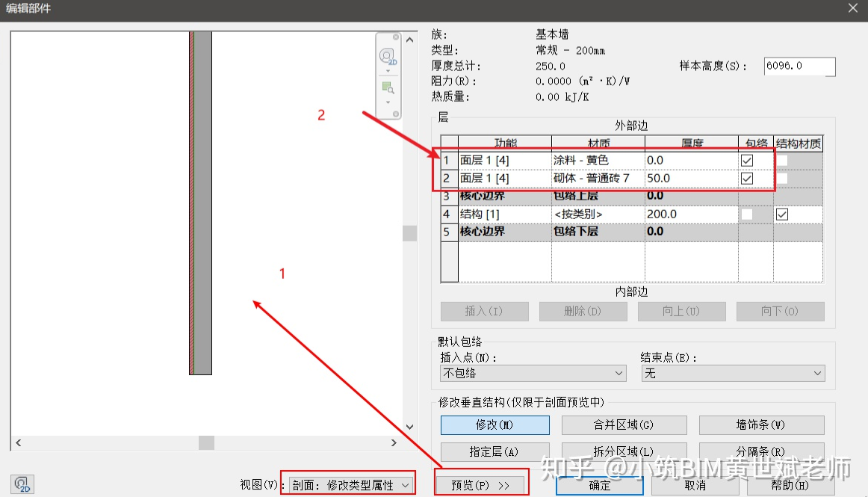Click the 指定层(A) button
The width and height of the screenshot is (868, 497).
tap(495, 451)
